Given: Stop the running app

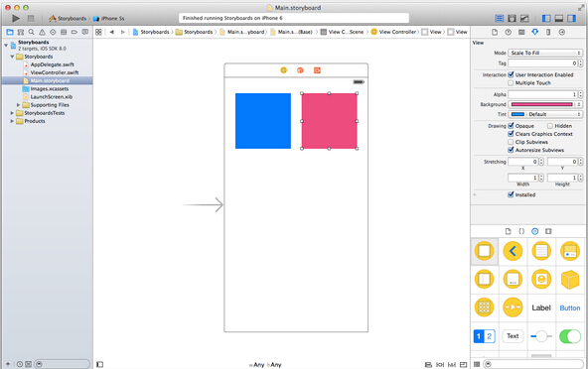Looking at the screenshot, I should pyautogui.click(x=31, y=18).
